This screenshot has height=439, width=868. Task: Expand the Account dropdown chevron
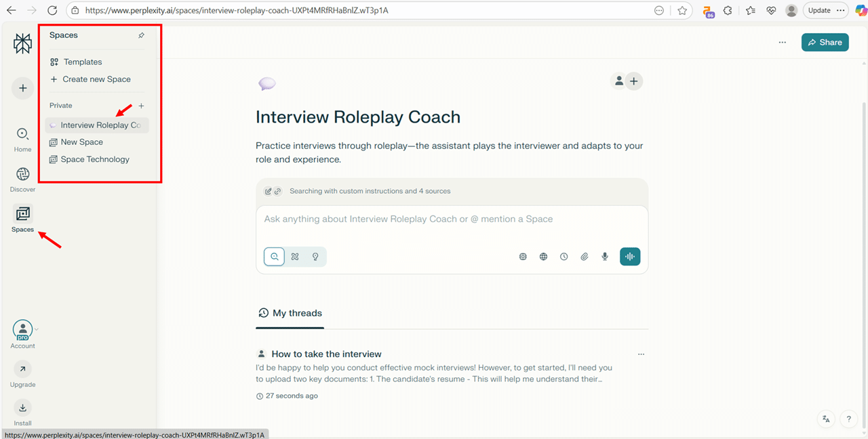37,330
